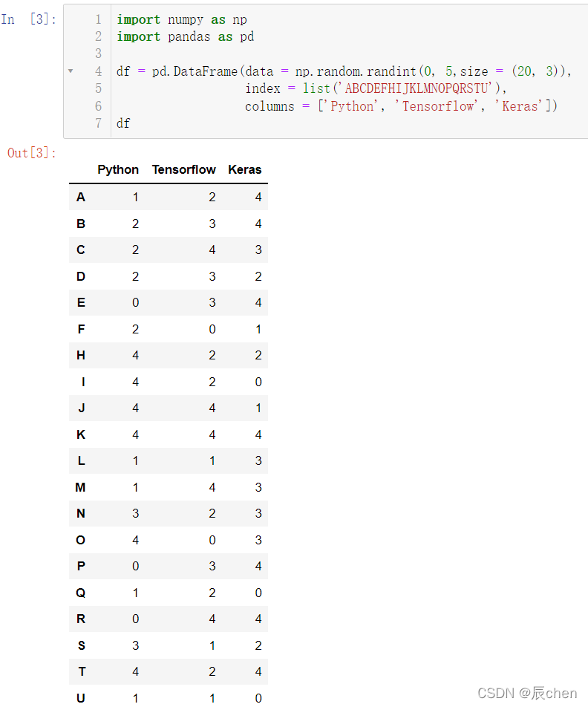The width and height of the screenshot is (588, 707).
Task: Click the Python value in row N
Action: (x=135, y=514)
